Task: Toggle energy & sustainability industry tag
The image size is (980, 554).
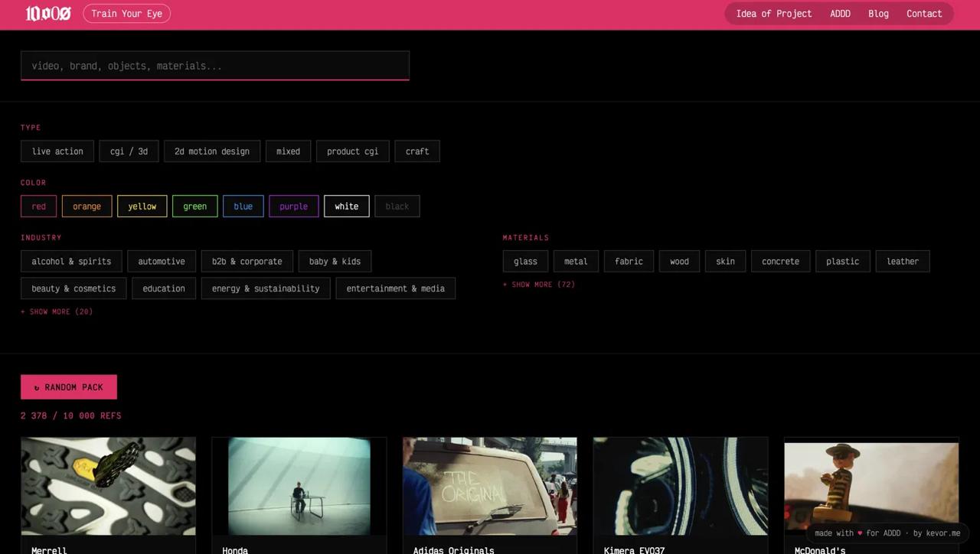Action: pyautogui.click(x=266, y=288)
